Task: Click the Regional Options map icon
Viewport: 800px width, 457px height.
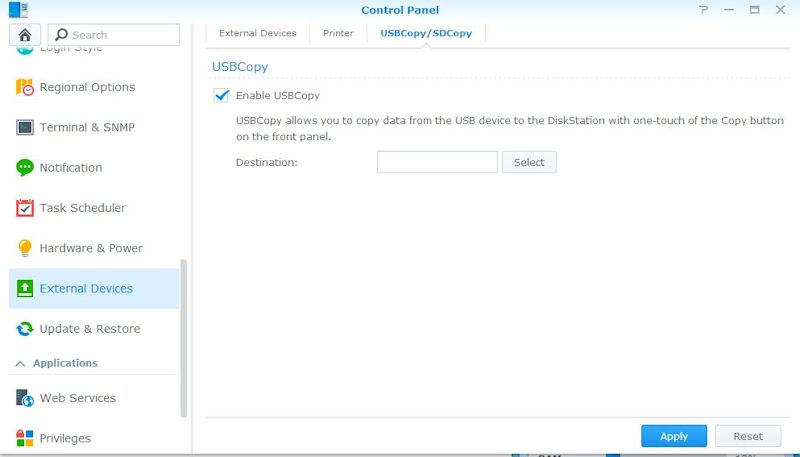Action: tap(24, 87)
